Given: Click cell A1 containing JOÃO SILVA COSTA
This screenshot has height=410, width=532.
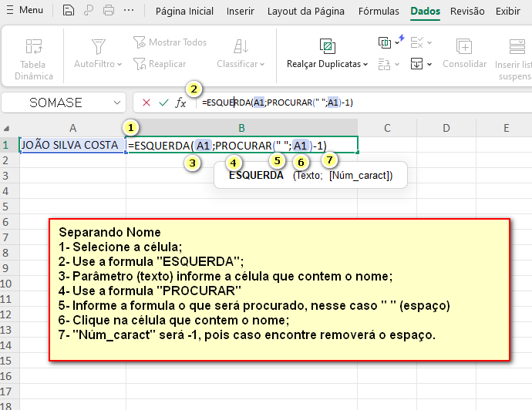Looking at the screenshot, I should [72, 145].
